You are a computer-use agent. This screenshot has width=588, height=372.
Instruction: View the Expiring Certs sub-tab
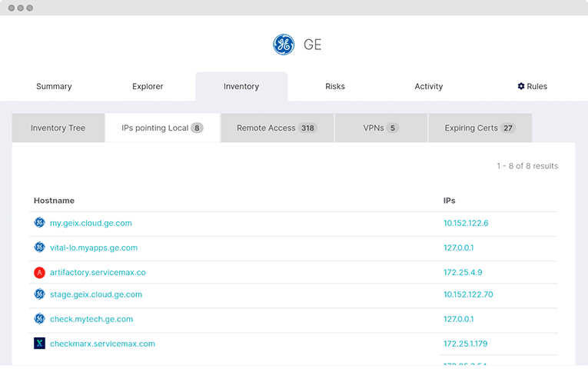(480, 128)
